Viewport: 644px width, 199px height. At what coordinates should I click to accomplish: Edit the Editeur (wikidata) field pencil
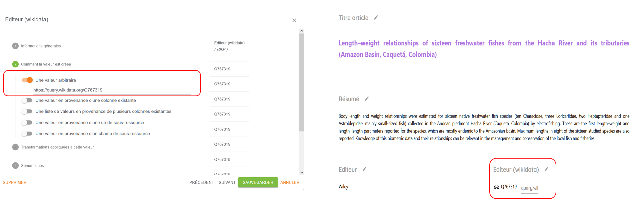[x=546, y=169]
